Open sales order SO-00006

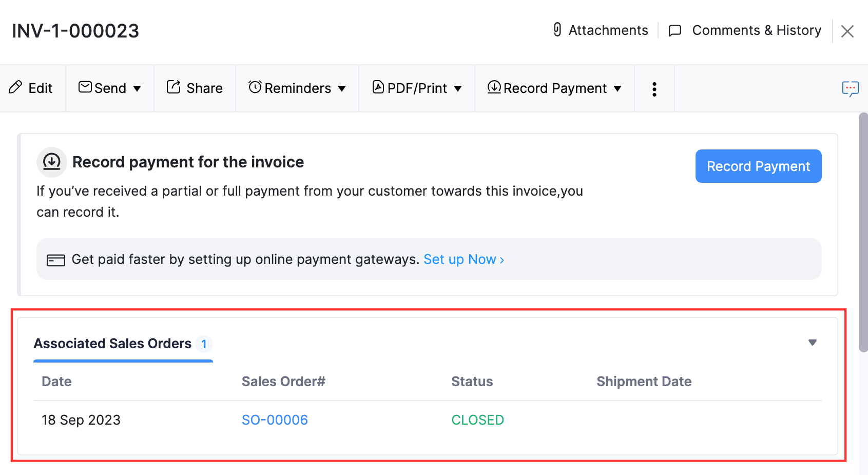pyautogui.click(x=275, y=420)
